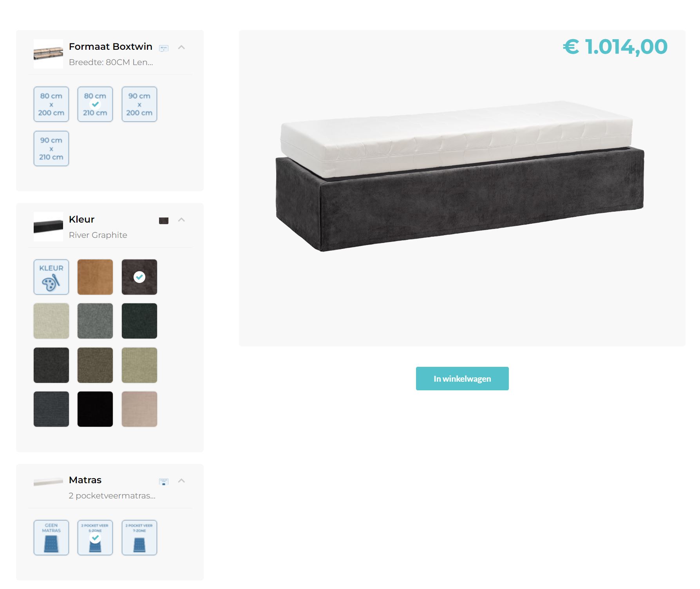Collapse the Kleur section chevron
The height and width of the screenshot is (589, 700).
click(181, 219)
